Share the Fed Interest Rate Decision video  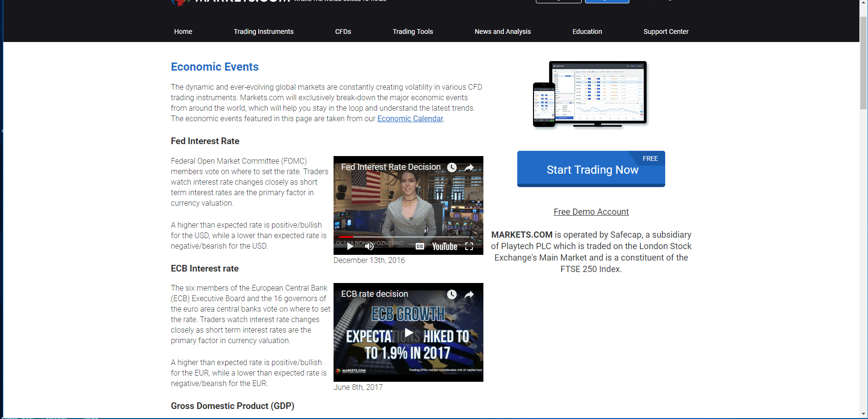469,167
